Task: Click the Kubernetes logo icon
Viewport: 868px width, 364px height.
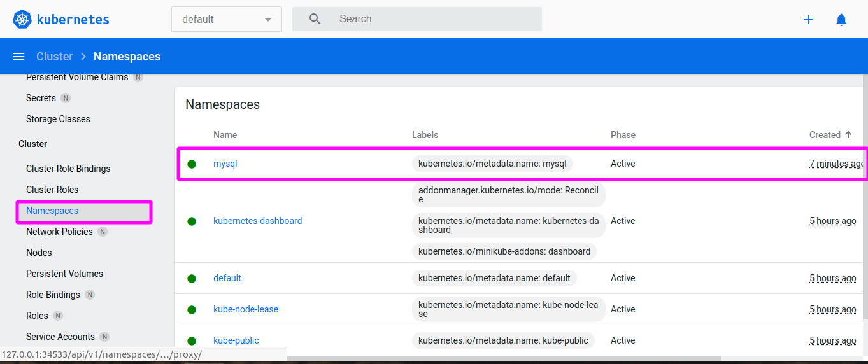Action: (22, 19)
